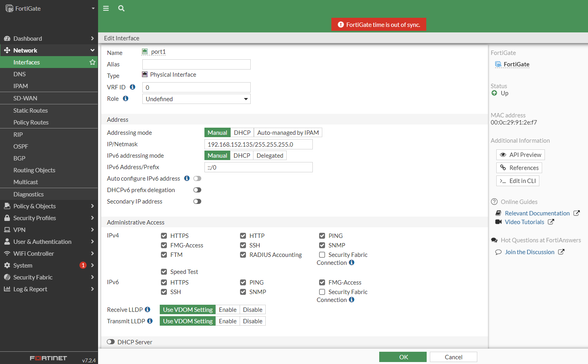588x364 pixels.
Task: Toggle the Interfaces favorite star icon
Action: [93, 62]
